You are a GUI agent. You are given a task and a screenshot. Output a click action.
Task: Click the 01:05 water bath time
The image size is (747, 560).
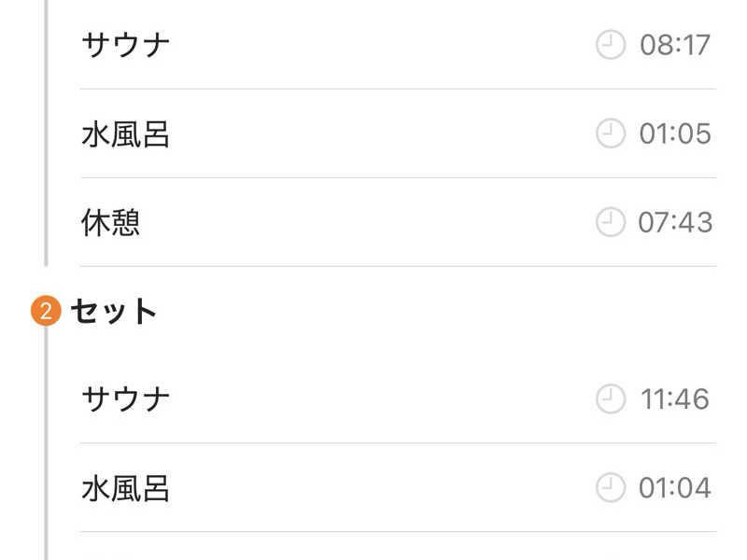675,133
